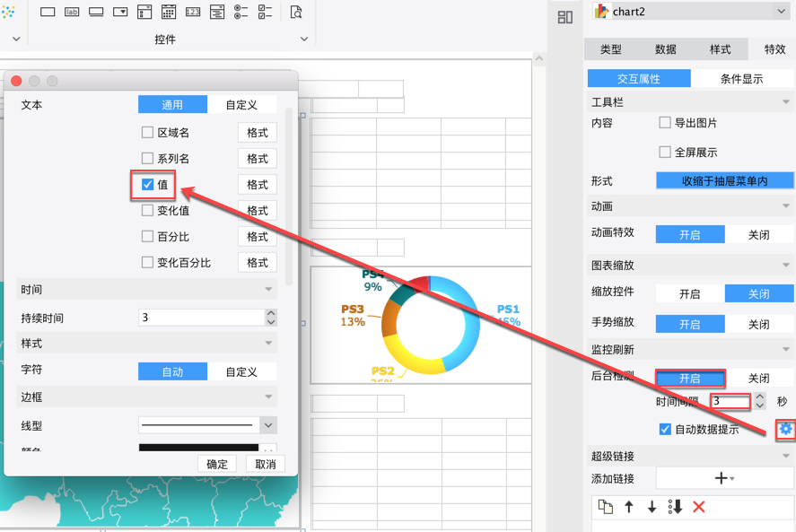Check the 百分比 checkbox
The height and width of the screenshot is (532, 796).
click(147, 236)
